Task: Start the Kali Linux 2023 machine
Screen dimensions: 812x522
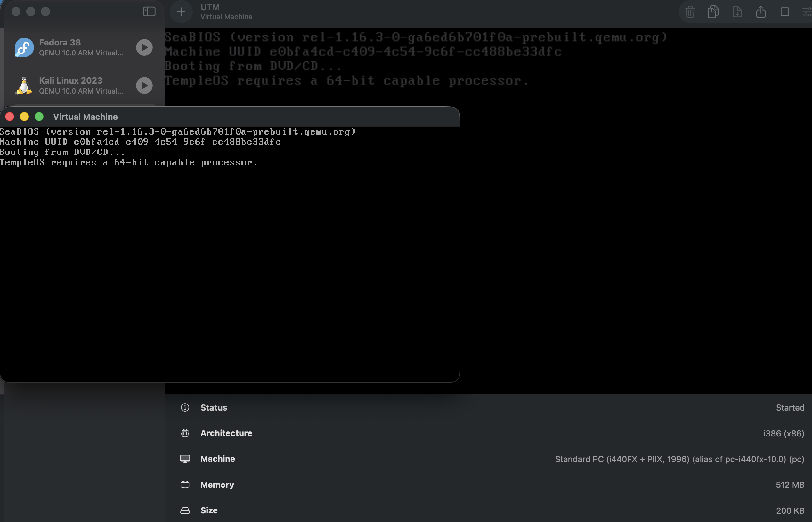Action: coord(144,86)
